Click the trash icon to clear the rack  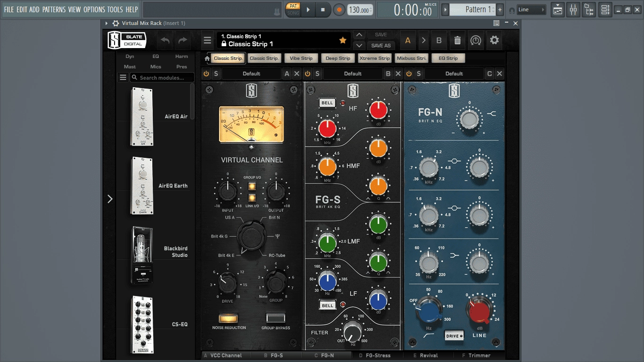(x=457, y=41)
